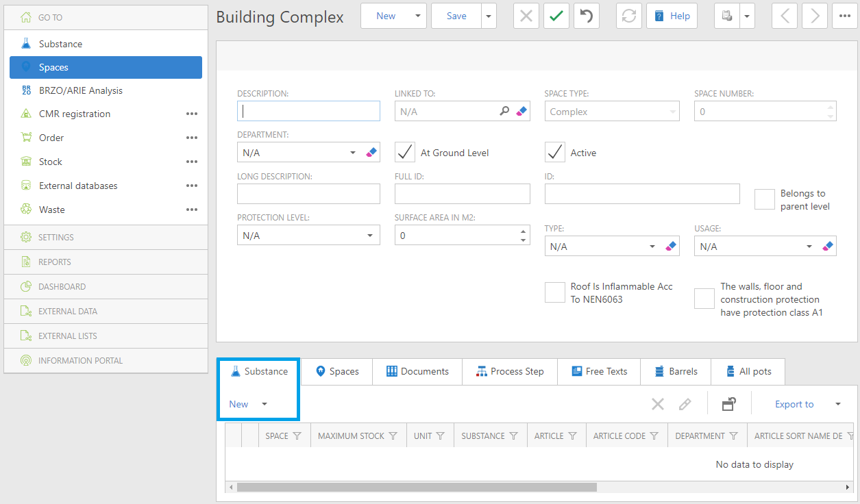The width and height of the screenshot is (860, 504).
Task: Open the Barrels tab
Action: click(x=676, y=371)
